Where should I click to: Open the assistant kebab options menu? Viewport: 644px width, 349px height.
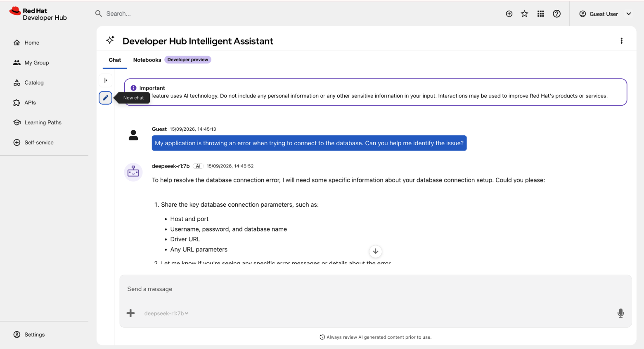[621, 41]
